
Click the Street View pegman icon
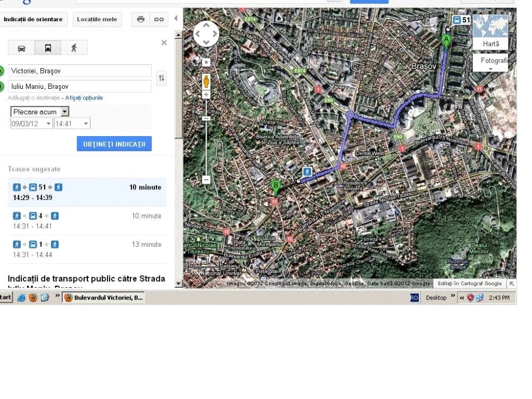pos(206,82)
